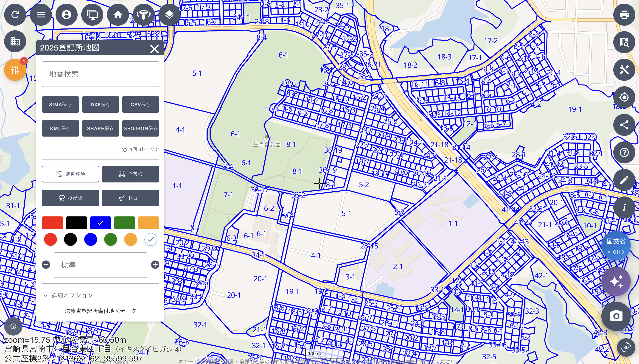The width and height of the screenshot is (639, 364).
Task: Increase line width with plus button
Action: click(x=155, y=264)
